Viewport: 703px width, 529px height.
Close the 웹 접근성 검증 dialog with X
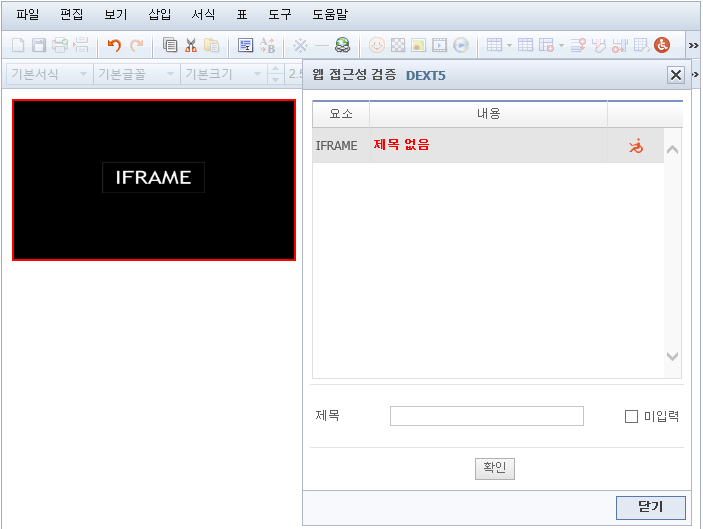(676, 75)
